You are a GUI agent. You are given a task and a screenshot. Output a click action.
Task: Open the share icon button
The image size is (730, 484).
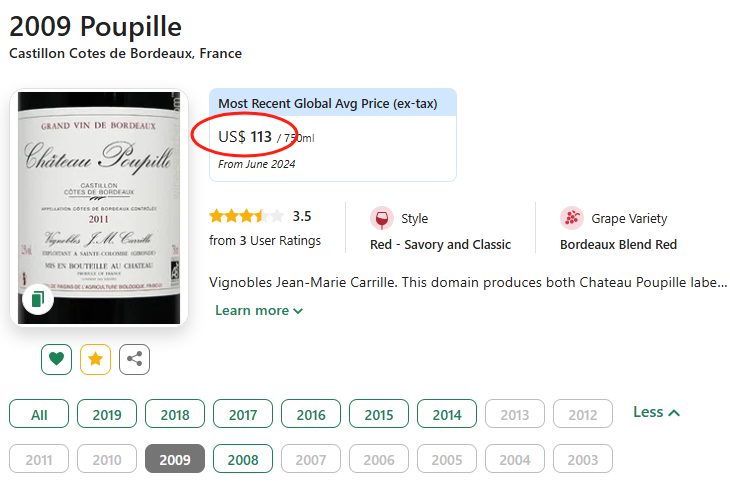point(134,359)
